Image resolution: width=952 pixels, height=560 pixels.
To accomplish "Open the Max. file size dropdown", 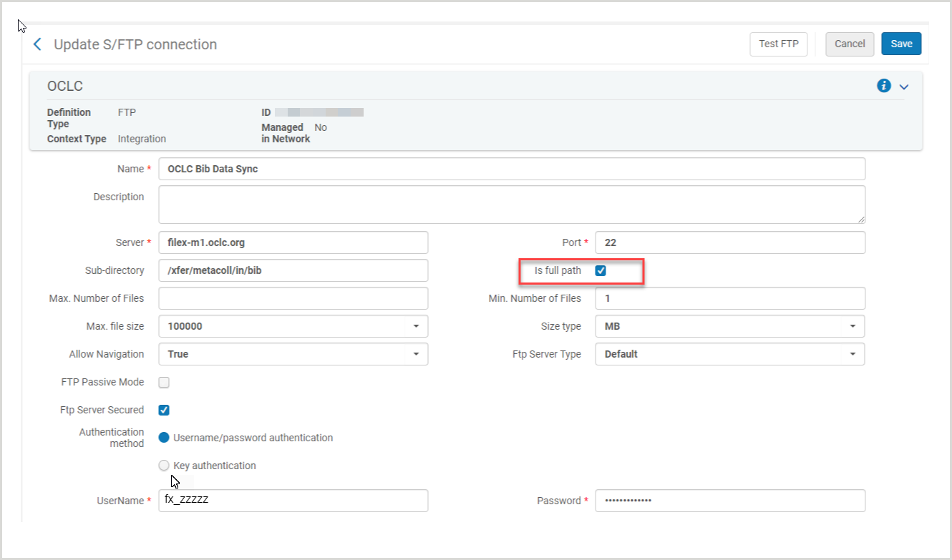I will click(x=293, y=326).
